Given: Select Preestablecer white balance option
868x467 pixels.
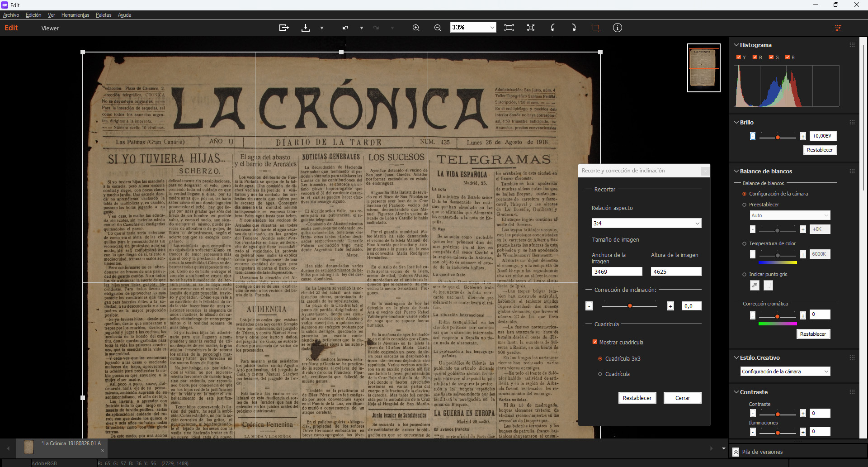Looking at the screenshot, I should pyautogui.click(x=744, y=205).
